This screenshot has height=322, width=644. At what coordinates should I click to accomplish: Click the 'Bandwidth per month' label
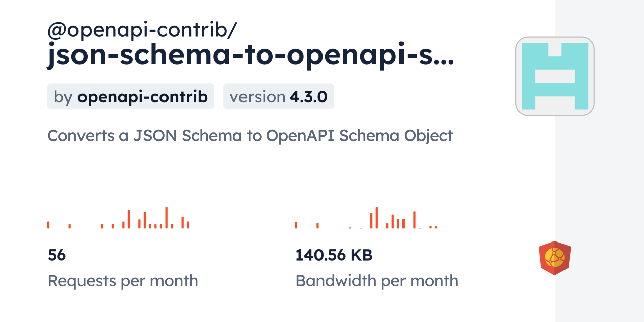(376, 281)
